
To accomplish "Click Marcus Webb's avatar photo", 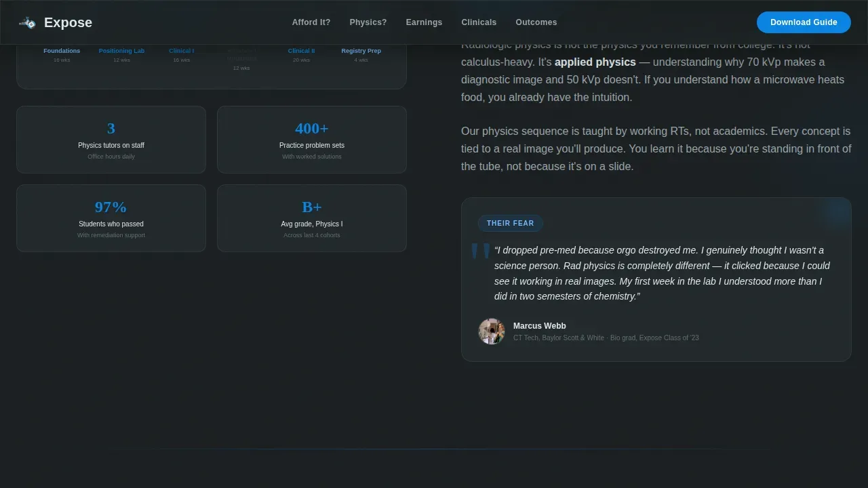I will [492, 331].
